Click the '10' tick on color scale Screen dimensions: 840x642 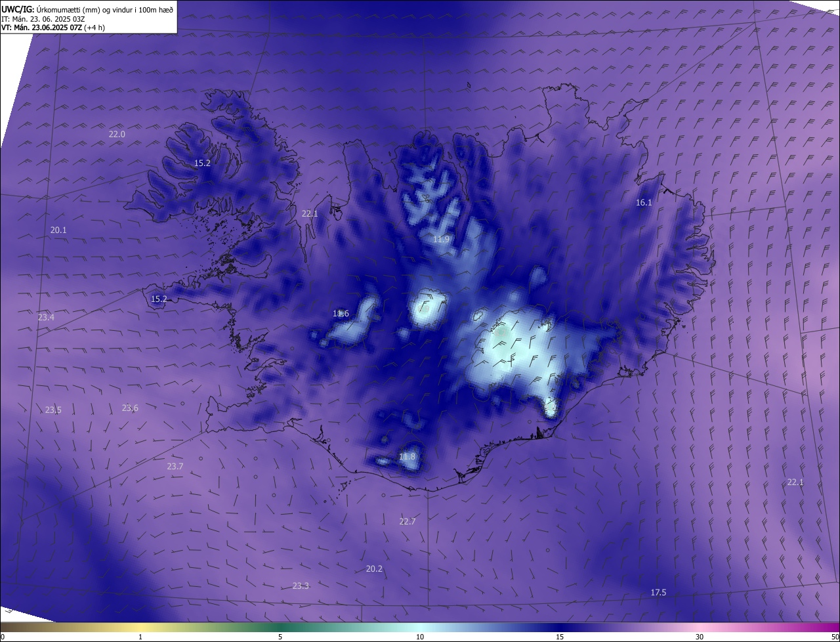click(420, 637)
